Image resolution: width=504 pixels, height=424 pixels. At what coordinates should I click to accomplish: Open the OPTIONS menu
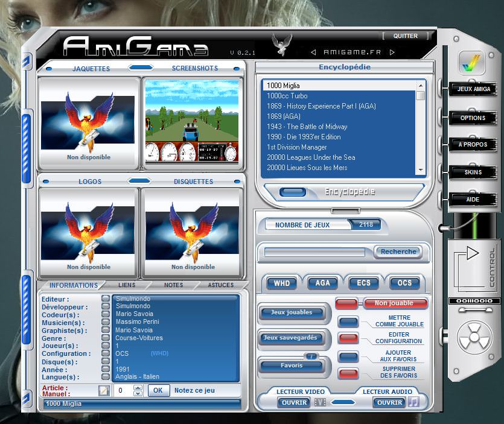click(473, 118)
